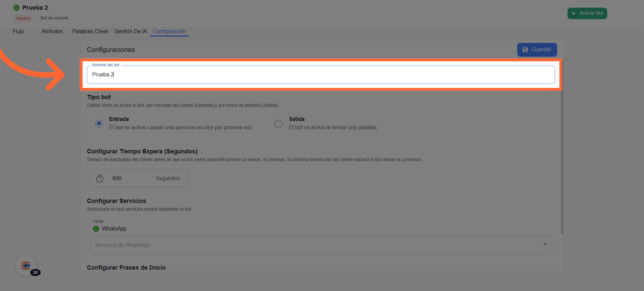The width and height of the screenshot is (644, 291).
Task: Switch to the Flujo tab
Action: click(x=18, y=31)
